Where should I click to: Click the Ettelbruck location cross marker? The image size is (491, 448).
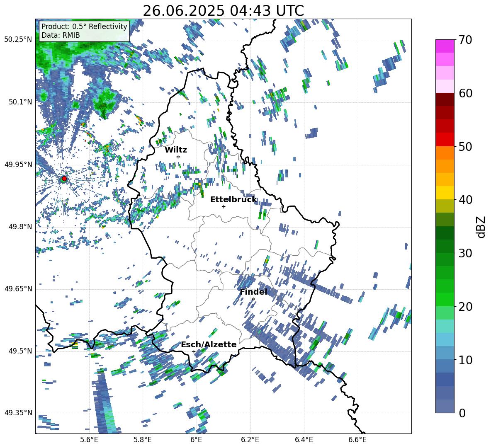click(224, 206)
